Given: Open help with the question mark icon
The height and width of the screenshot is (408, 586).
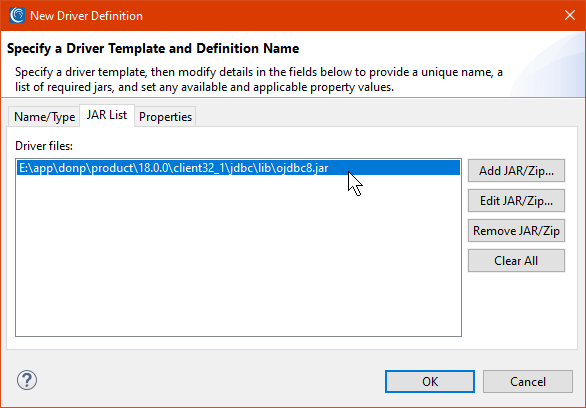Looking at the screenshot, I should 27,380.
